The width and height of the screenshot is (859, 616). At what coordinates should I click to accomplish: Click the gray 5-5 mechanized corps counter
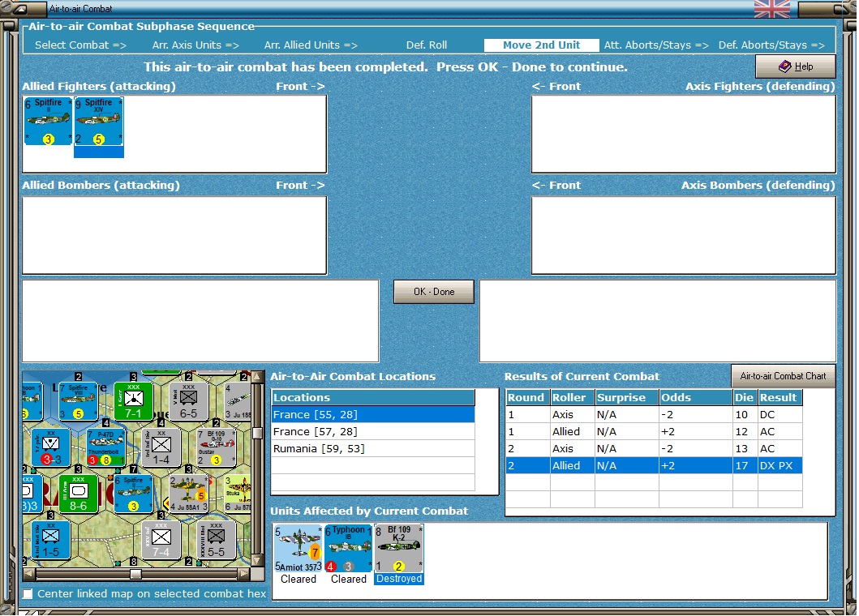click(x=216, y=541)
